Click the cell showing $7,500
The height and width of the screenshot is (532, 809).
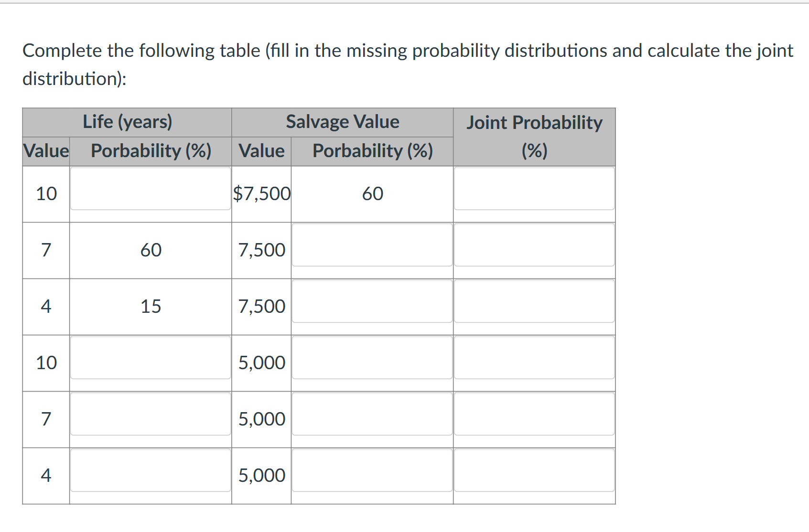tap(261, 193)
